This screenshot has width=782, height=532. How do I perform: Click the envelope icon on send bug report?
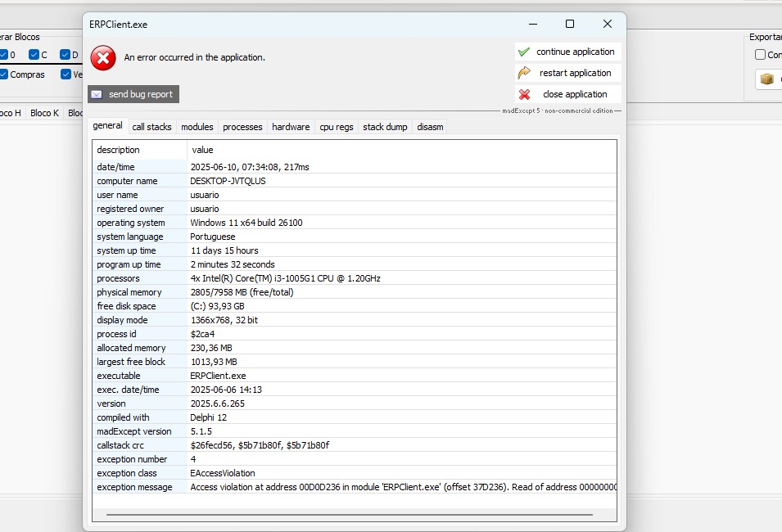[x=97, y=94]
